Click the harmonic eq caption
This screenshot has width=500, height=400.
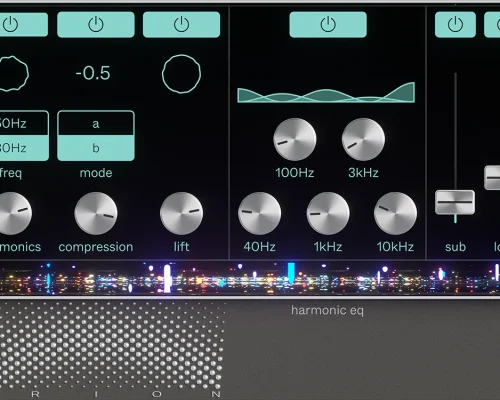pos(327,311)
